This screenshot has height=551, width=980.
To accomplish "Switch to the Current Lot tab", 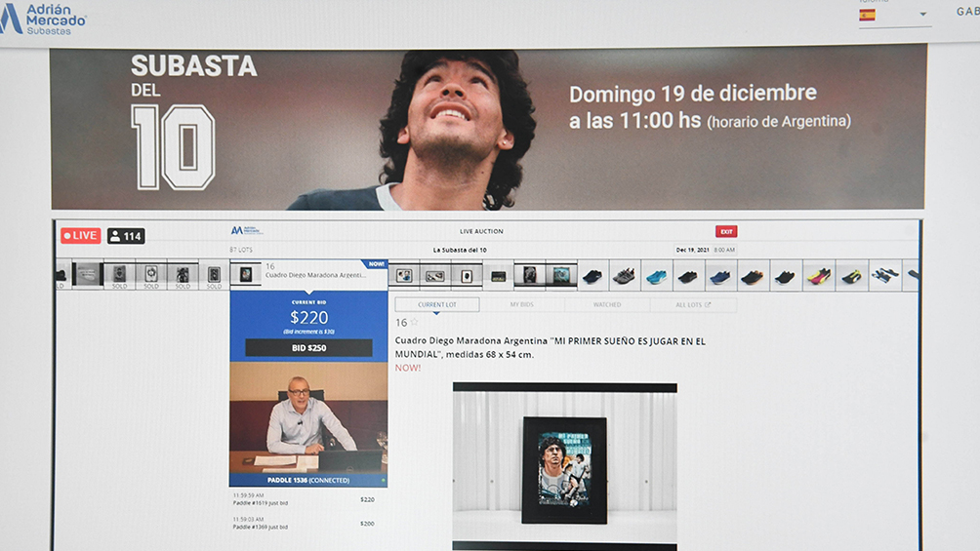I will click(x=437, y=305).
